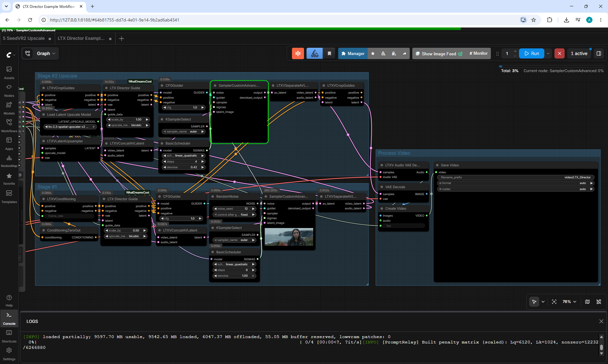Click the noise_seed 12 value widget

(x=234, y=209)
